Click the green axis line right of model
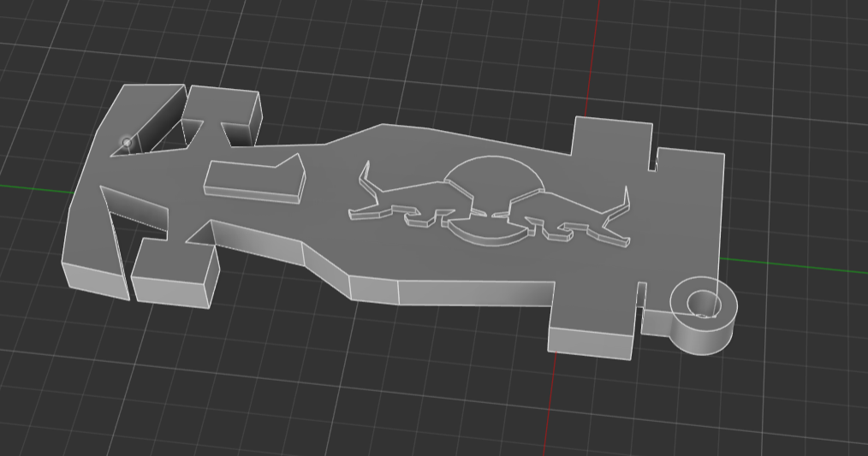 click(x=796, y=266)
